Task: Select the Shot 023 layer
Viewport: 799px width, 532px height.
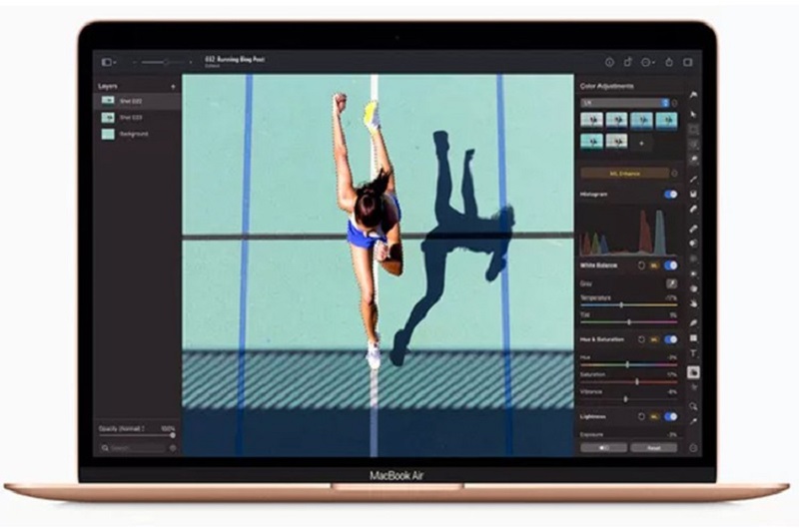Action: (x=137, y=118)
